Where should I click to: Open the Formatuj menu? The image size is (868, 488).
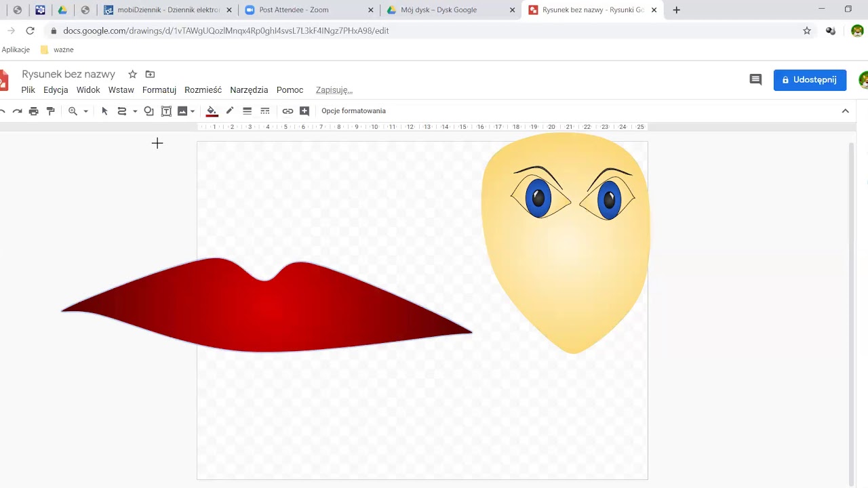pyautogui.click(x=159, y=90)
